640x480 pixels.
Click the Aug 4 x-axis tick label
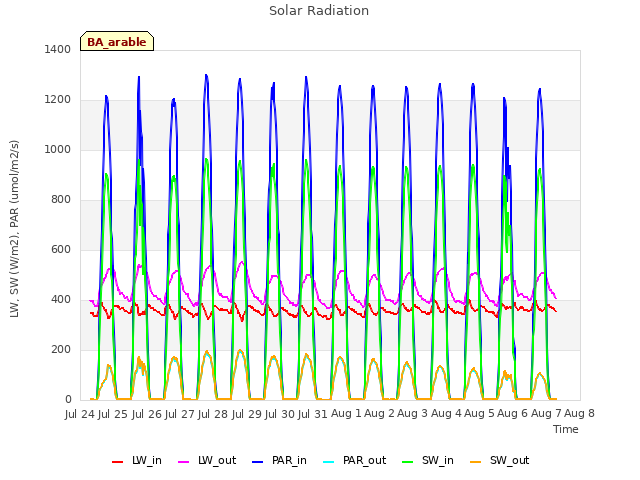[x=446, y=414]
